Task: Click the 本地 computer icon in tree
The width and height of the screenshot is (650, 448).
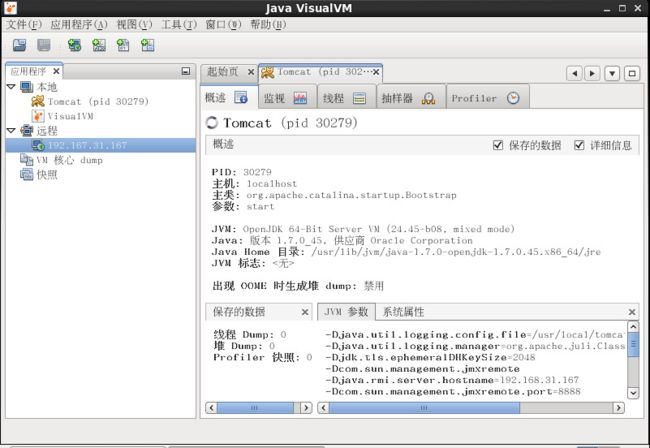Action: (x=27, y=87)
